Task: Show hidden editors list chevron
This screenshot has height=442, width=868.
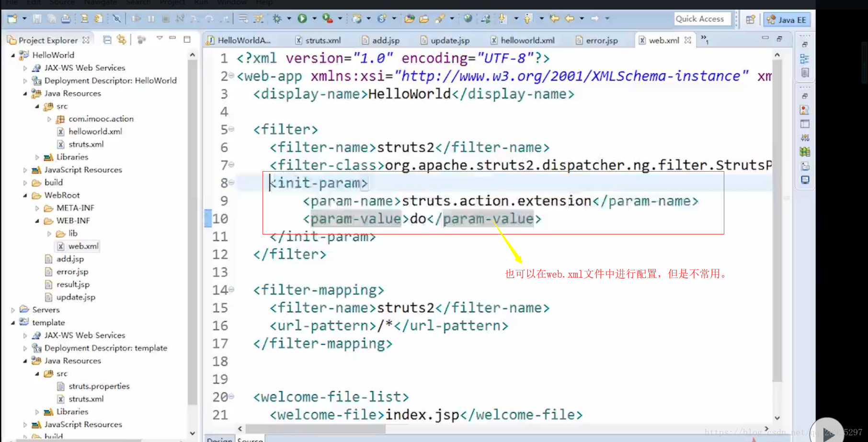Action: pos(705,39)
